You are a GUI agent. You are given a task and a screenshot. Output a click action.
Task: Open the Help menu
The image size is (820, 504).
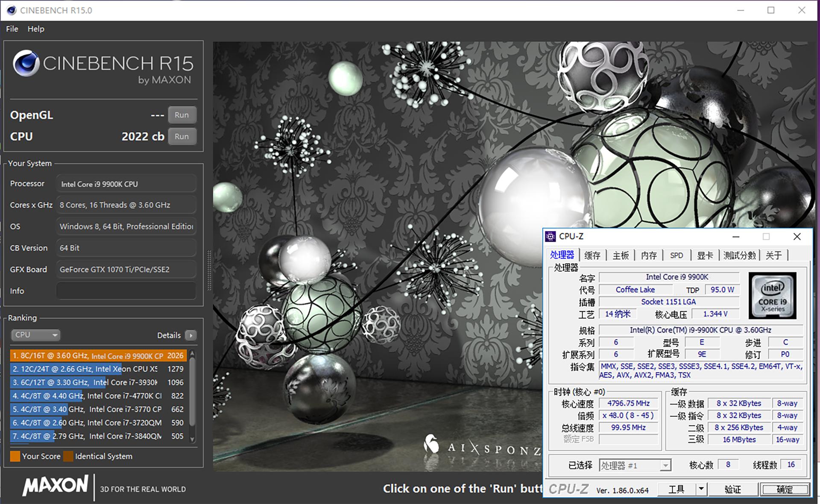[36, 29]
